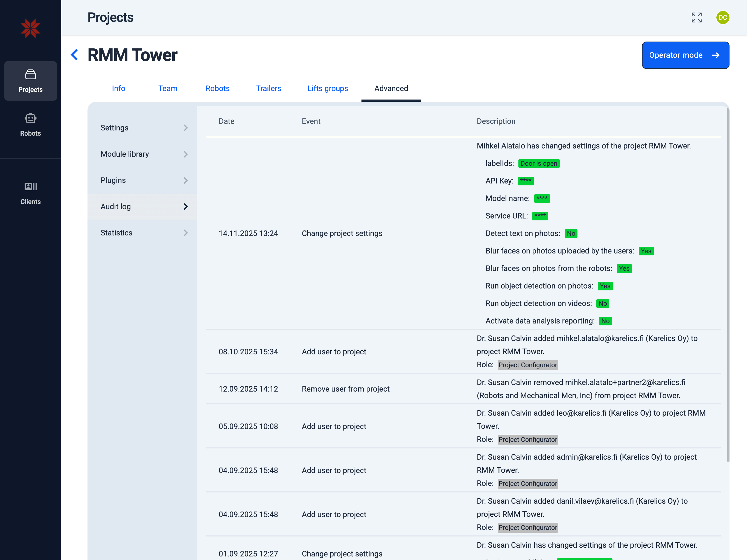
Task: Open the Lifts groups tab
Action: 327,89
